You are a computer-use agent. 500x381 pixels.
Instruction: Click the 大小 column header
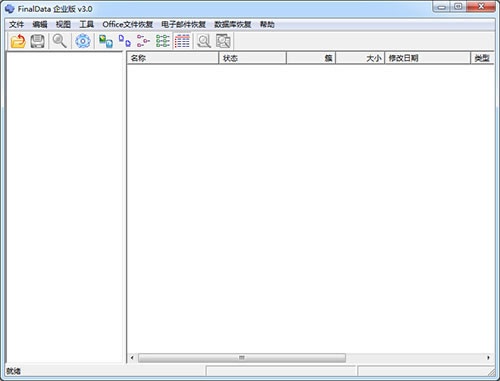pyautogui.click(x=360, y=58)
